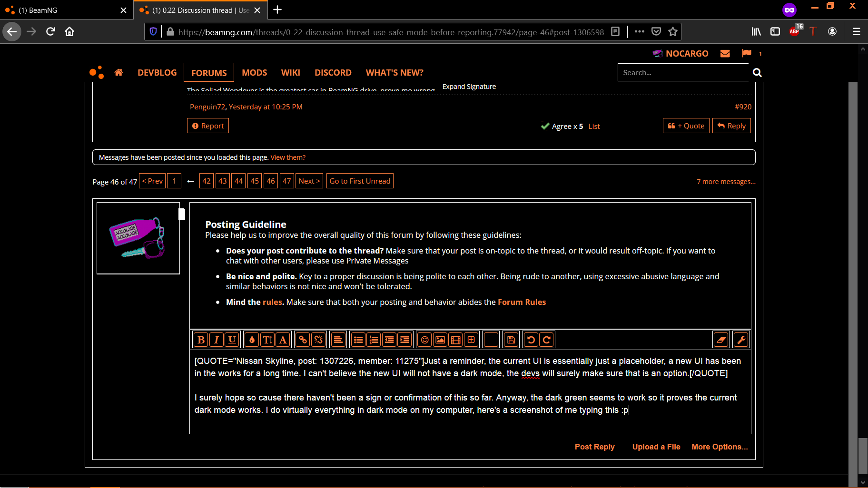
Task: Open the insert special plus icon
Action: tap(471, 340)
